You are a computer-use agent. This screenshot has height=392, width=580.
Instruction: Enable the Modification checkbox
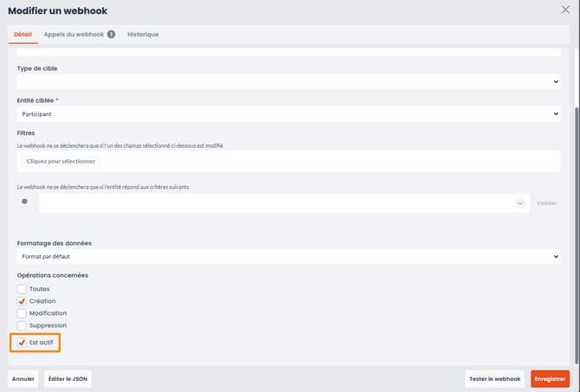[x=22, y=313]
